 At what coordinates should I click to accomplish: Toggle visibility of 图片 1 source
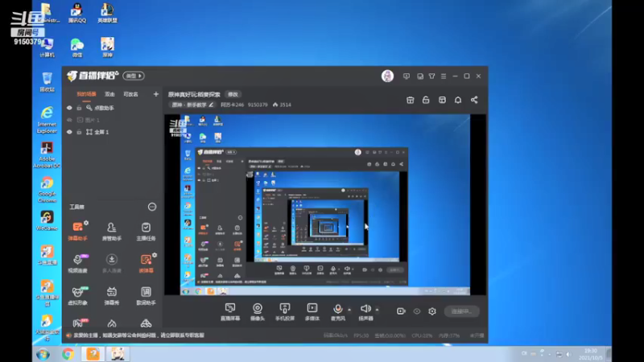point(69,120)
